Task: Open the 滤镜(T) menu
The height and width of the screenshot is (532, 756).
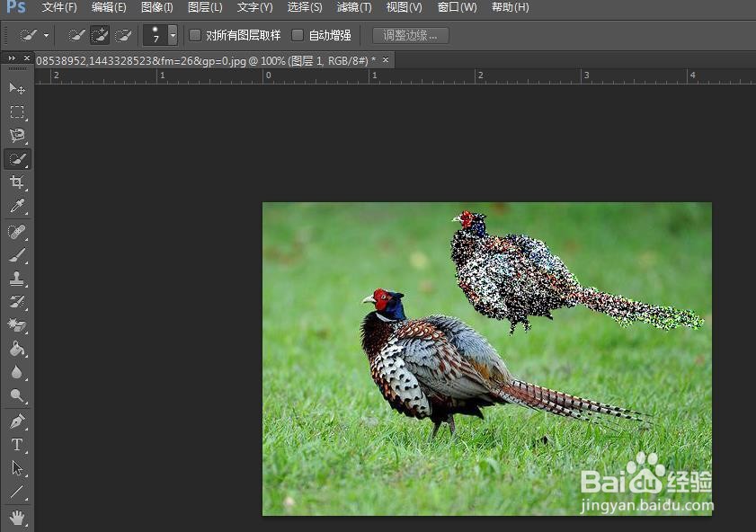Action: pos(354,7)
